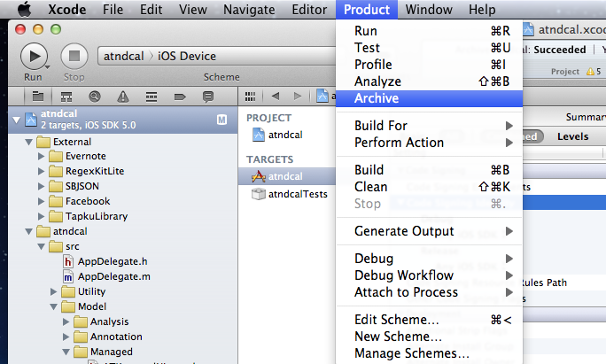
Task: Expand the Analysis group
Action: [66, 321]
